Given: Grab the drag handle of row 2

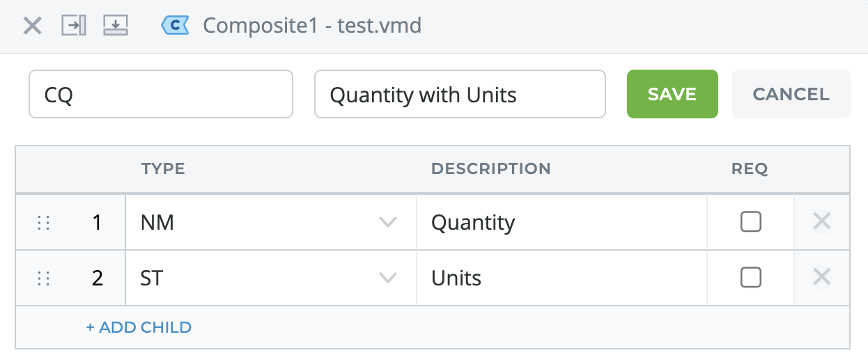Looking at the screenshot, I should pos(44,278).
